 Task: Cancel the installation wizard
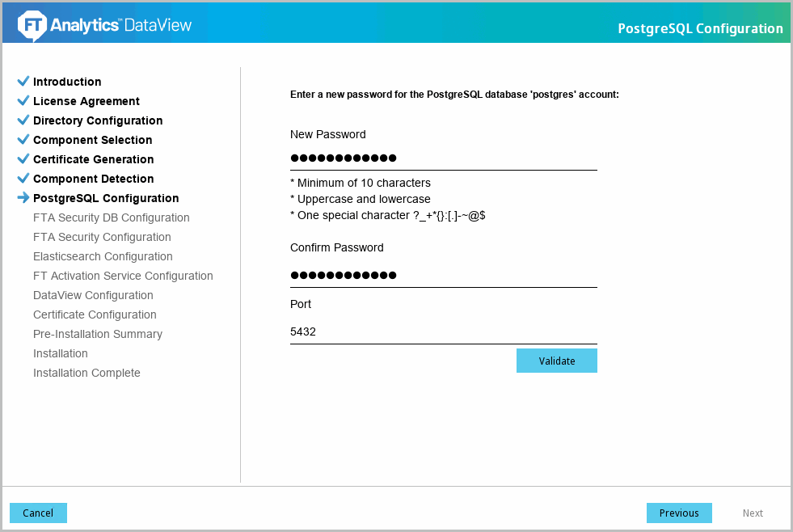point(38,513)
